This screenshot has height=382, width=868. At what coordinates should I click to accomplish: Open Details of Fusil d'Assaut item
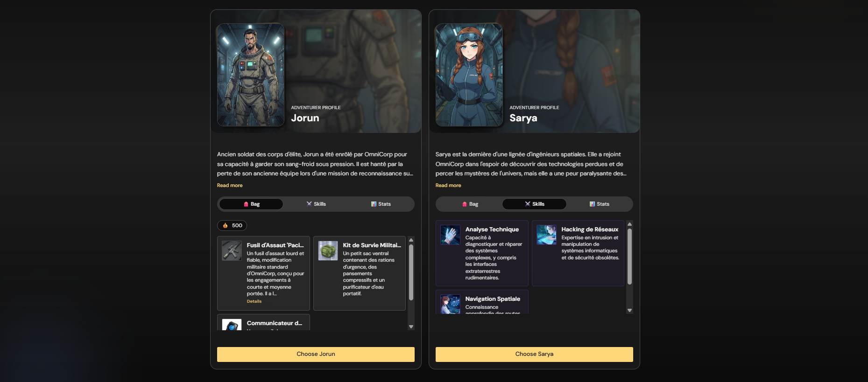254,301
